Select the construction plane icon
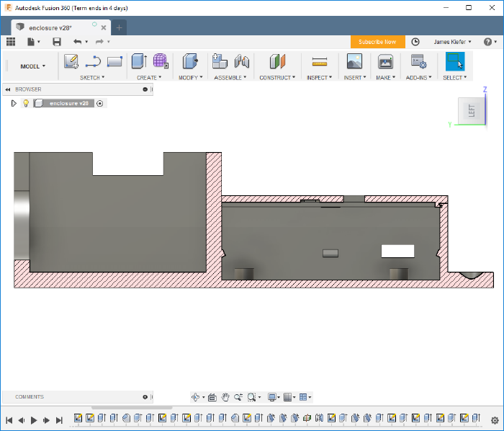504x431 pixels. pos(277,61)
